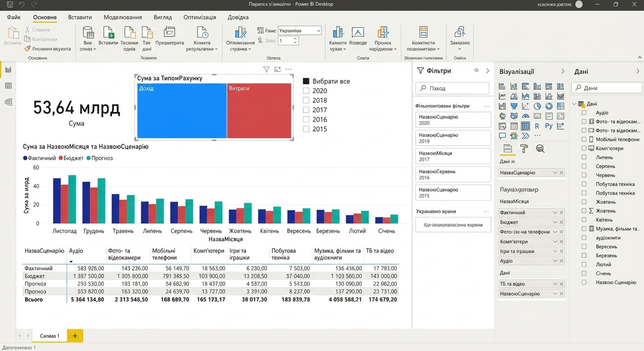Click the Redo arrow in title bar
This screenshot has width=644, height=351.
click(34, 5)
